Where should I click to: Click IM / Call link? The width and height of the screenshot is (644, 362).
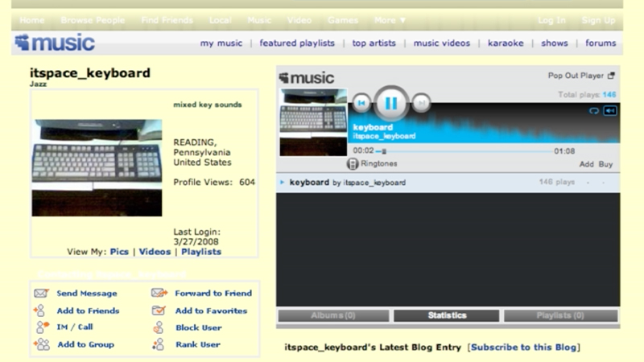pyautogui.click(x=75, y=327)
